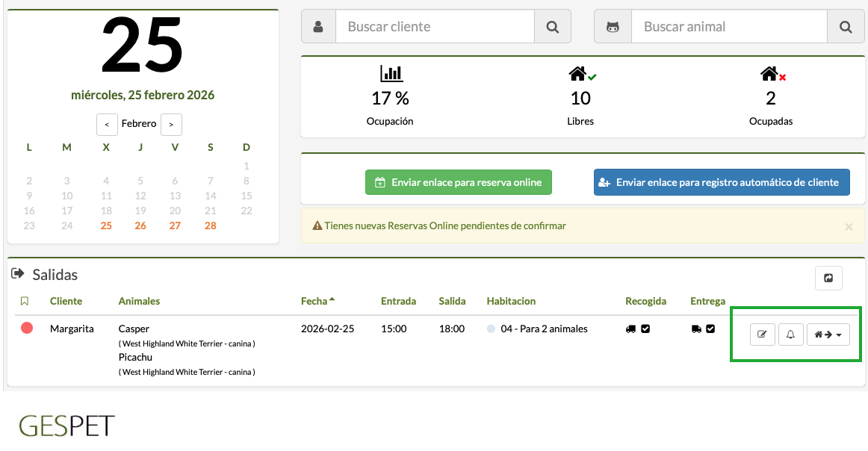Advance to the next month with the right chevron
The height and width of the screenshot is (451, 868).
171,124
